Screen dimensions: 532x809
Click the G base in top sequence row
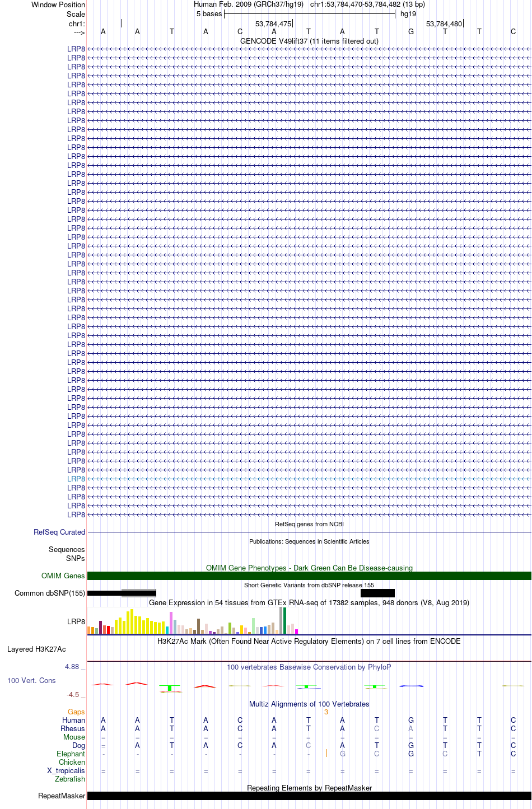[x=411, y=32]
